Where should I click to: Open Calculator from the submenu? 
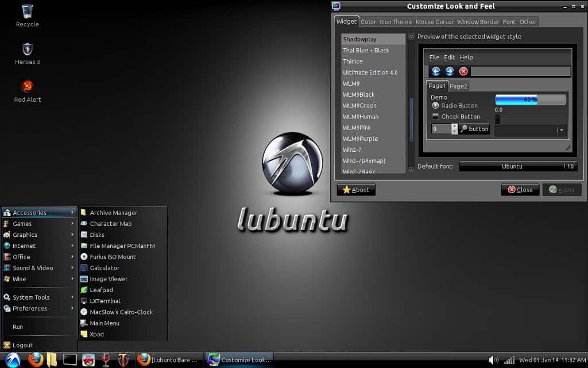coord(122,268)
